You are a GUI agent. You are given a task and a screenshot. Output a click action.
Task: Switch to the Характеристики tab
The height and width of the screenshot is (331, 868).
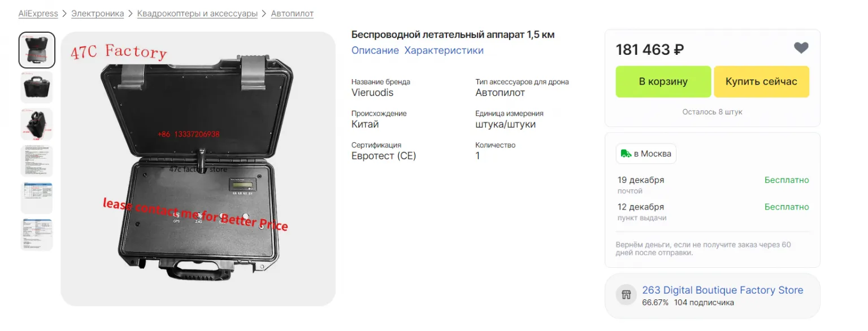tap(444, 50)
